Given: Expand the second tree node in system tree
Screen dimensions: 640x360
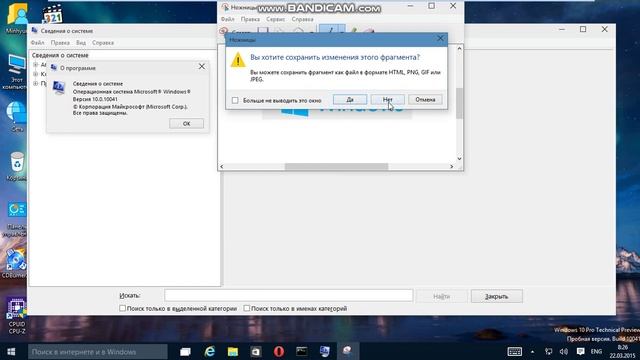Looking at the screenshot, I should (36, 74).
